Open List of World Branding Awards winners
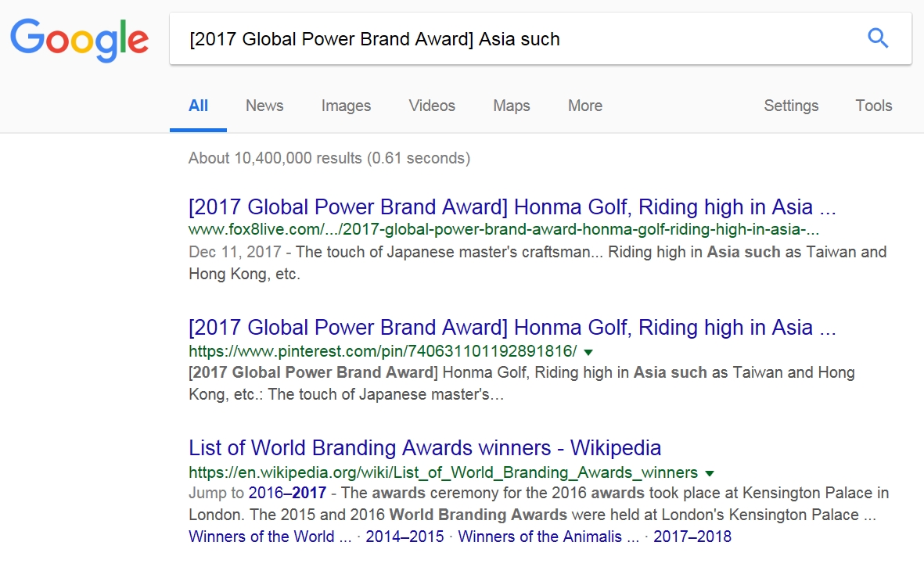924x578 pixels. pos(425,448)
